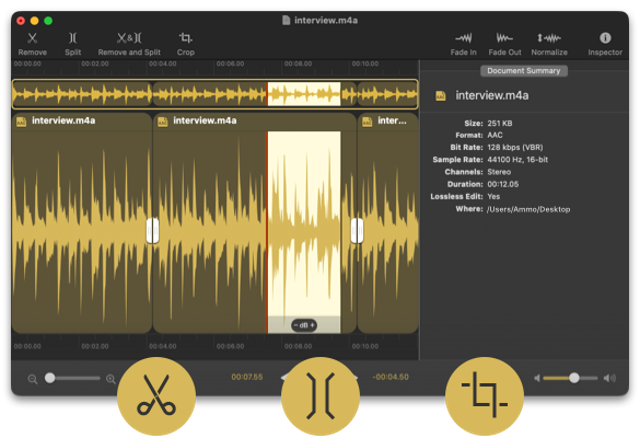The width and height of the screenshot is (640, 438).
Task: Click the Remove scissors tool in toolbar
Action: (x=32, y=44)
